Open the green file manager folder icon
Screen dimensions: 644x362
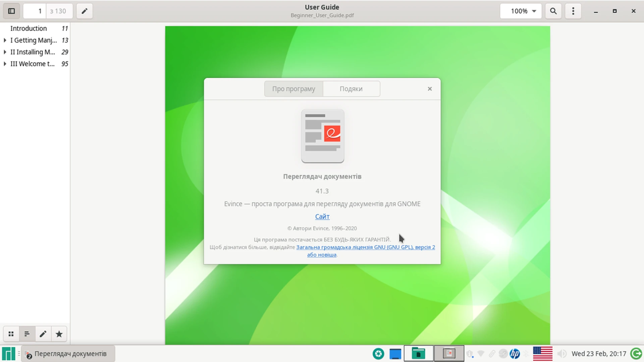[419, 354]
